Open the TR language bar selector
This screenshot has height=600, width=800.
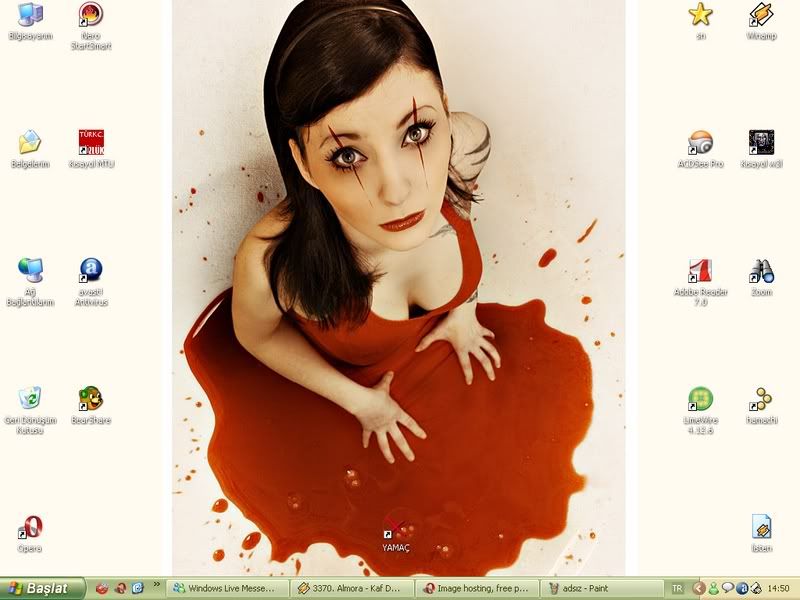click(x=677, y=588)
